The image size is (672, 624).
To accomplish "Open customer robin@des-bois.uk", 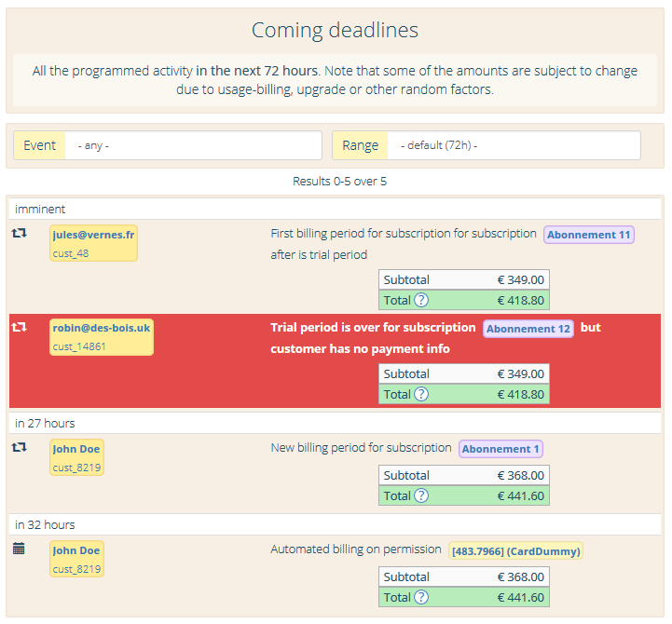I will click(102, 328).
